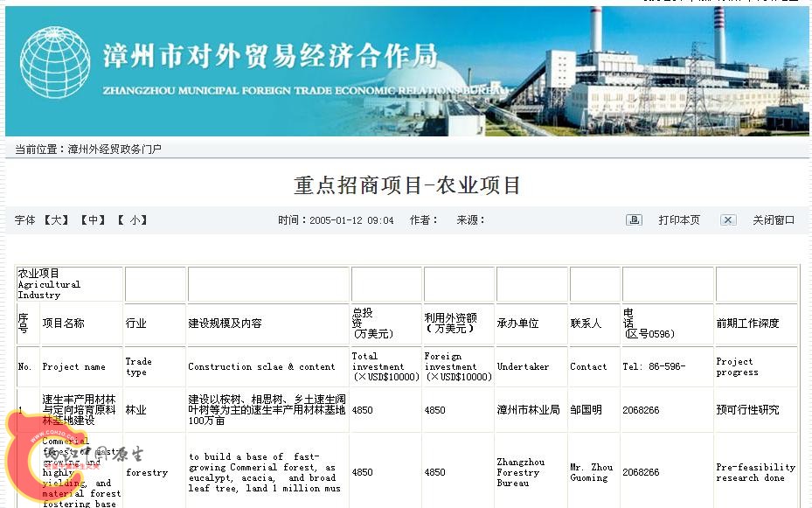
Task: Click the 前期工作深度 column header cell
Action: pyautogui.click(x=746, y=324)
